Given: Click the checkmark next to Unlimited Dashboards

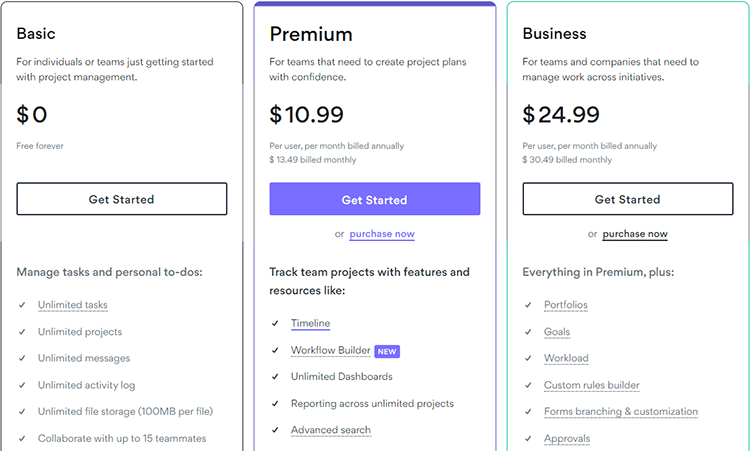Looking at the screenshot, I should coord(275,376).
